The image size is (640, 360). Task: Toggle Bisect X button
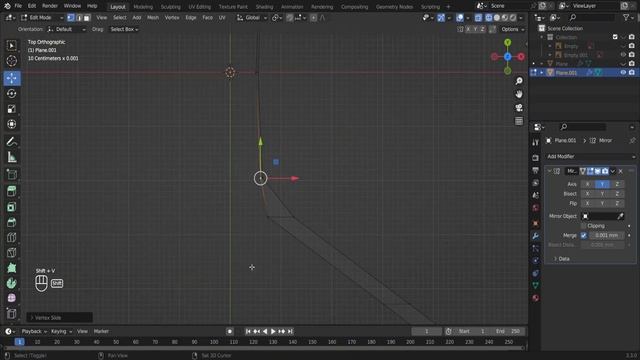pos(587,194)
